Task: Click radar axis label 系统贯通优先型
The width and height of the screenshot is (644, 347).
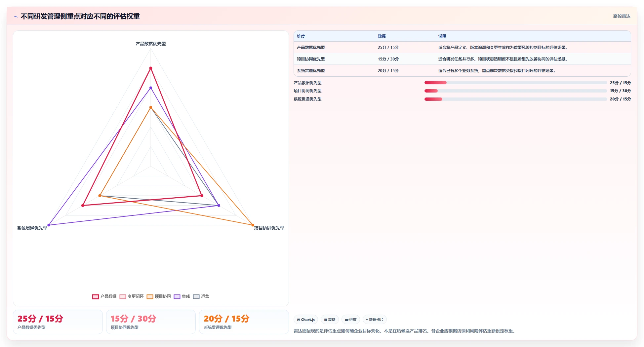Action: pyautogui.click(x=32, y=228)
